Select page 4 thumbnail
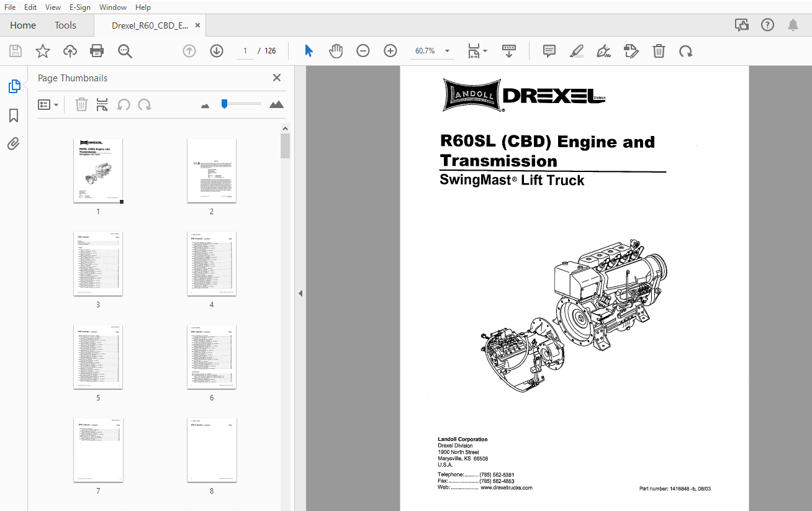812x511 pixels. pyautogui.click(x=212, y=264)
